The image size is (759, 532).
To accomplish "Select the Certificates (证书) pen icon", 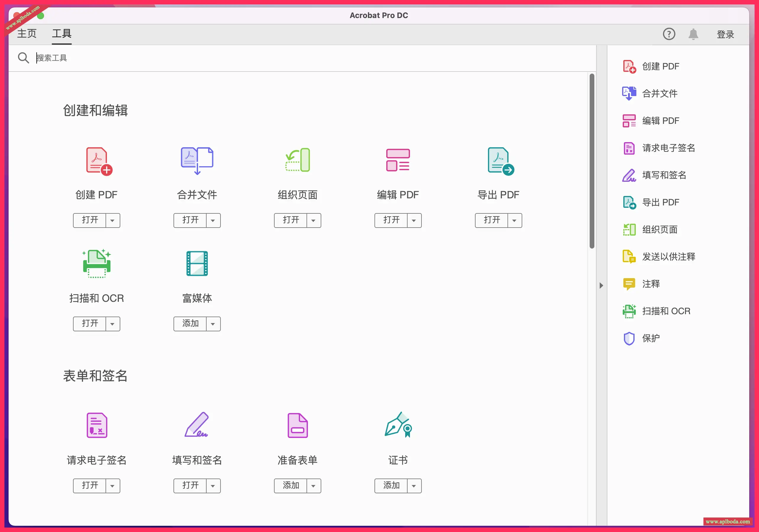I will click(x=398, y=425).
